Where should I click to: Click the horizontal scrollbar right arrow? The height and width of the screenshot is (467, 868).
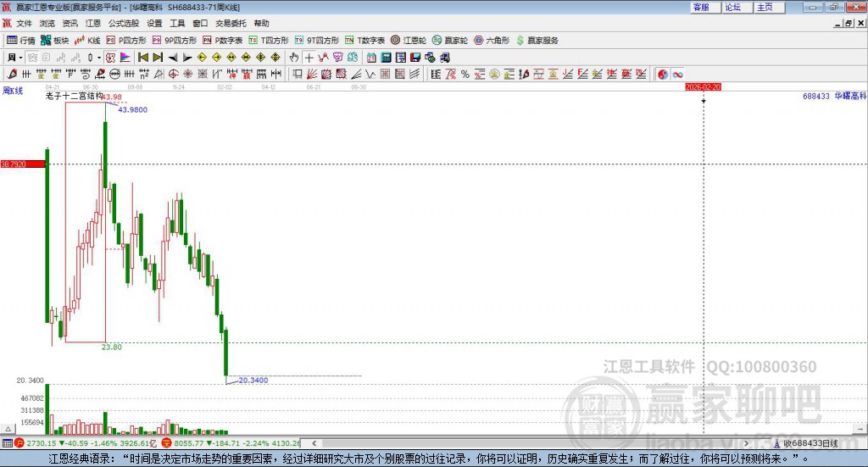(x=746, y=443)
